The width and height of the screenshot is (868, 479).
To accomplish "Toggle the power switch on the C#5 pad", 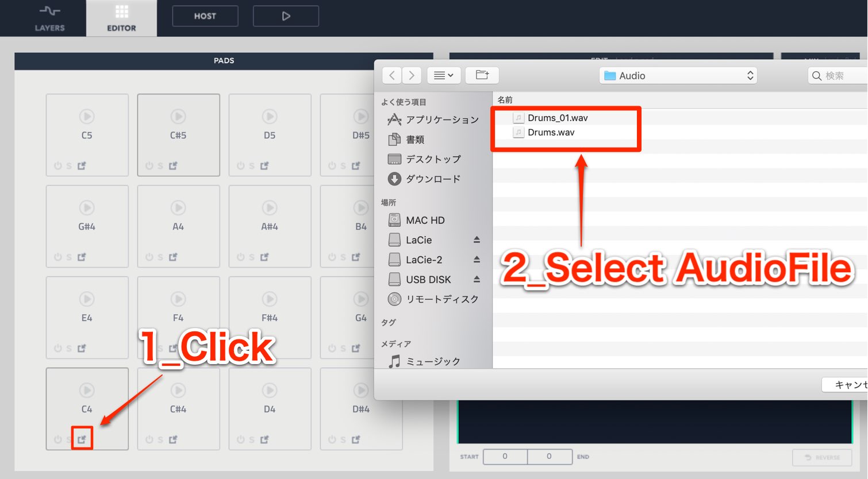I will pyautogui.click(x=149, y=165).
